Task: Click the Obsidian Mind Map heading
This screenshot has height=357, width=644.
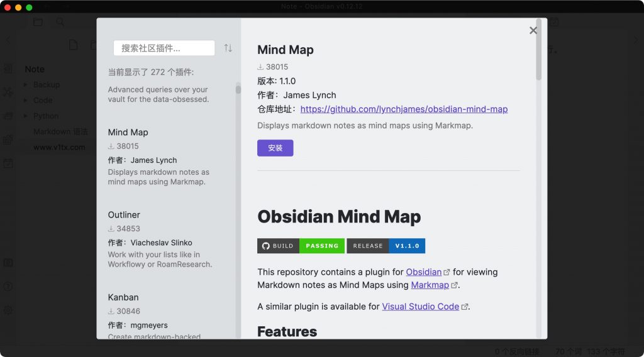Action: point(339,217)
